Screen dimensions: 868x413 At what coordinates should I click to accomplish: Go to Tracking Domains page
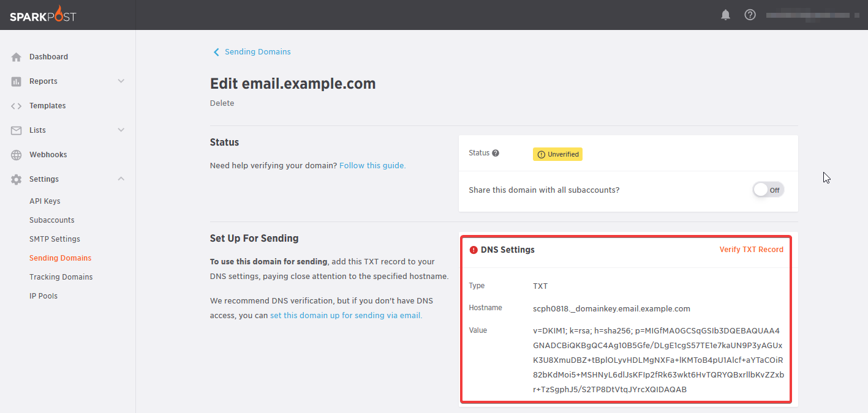pos(61,277)
